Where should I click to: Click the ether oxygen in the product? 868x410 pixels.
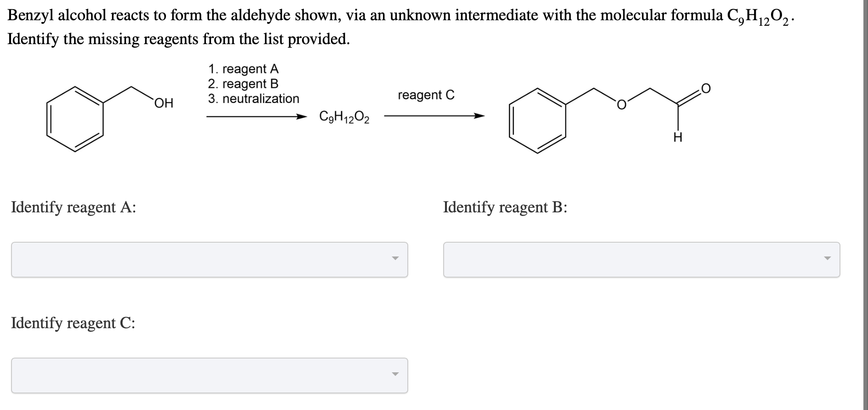621,104
